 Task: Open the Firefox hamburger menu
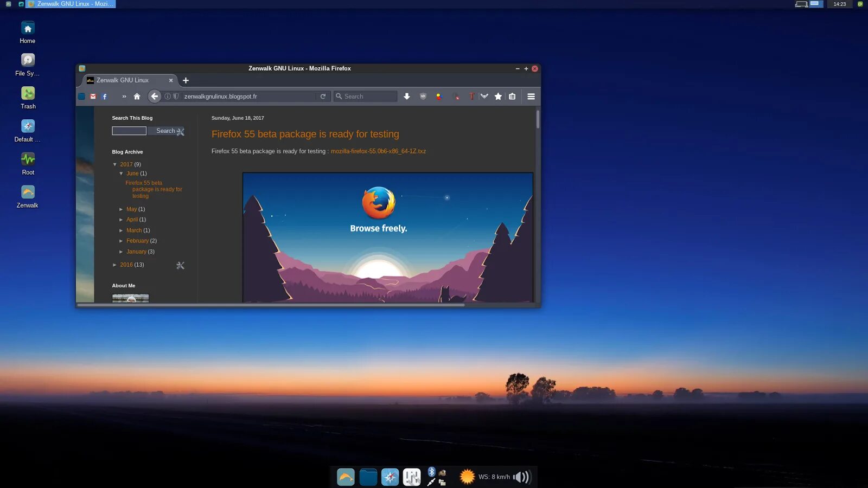531,97
